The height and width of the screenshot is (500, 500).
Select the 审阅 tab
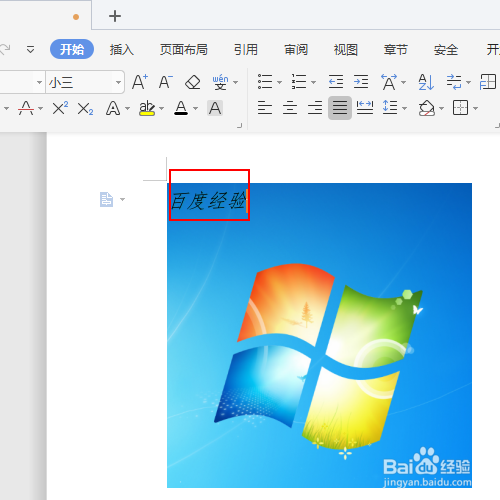296,50
